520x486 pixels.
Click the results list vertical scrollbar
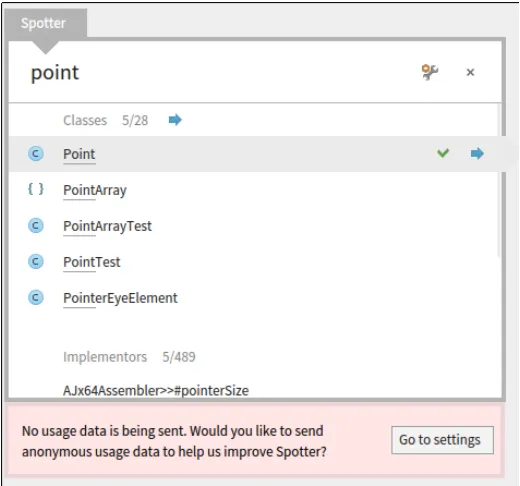click(x=499, y=180)
